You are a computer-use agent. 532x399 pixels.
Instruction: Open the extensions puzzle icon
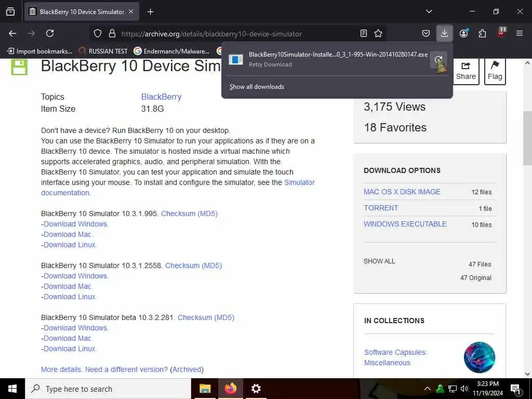coord(482,33)
